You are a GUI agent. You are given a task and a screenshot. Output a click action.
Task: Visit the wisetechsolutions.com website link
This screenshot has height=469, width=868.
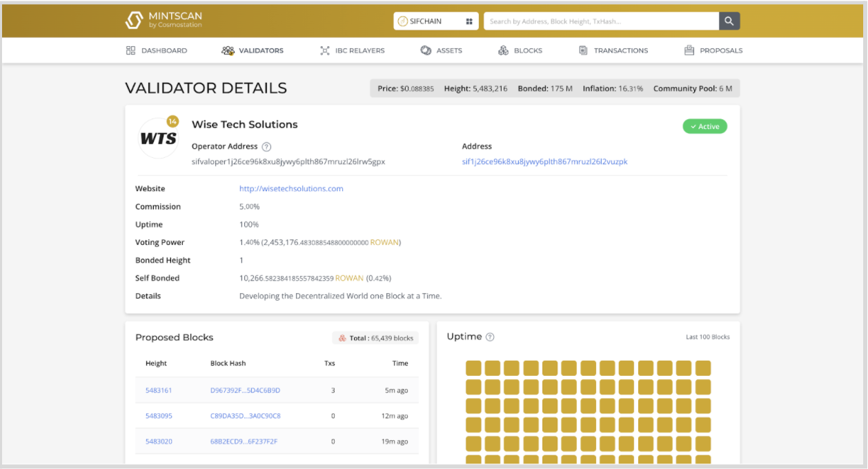click(291, 188)
